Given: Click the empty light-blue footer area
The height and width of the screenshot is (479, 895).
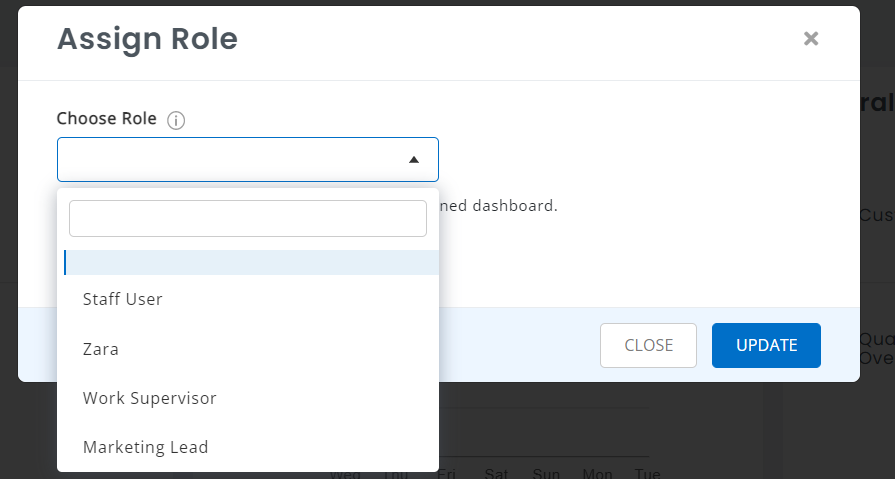Looking at the screenshot, I should tap(518, 345).
